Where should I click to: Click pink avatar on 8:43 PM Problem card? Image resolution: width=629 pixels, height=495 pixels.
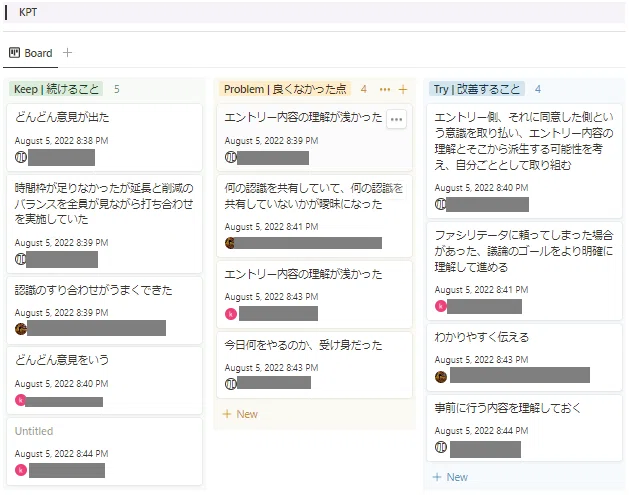[231, 314]
